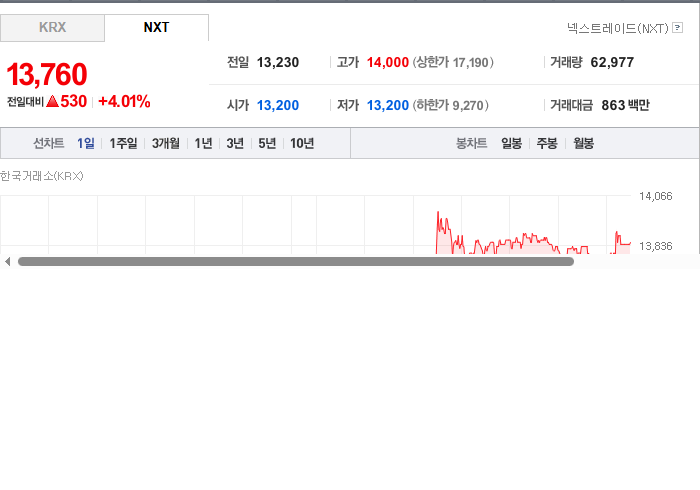Show the 1일 line chart
Screen dimensions: 700x490
point(86,143)
